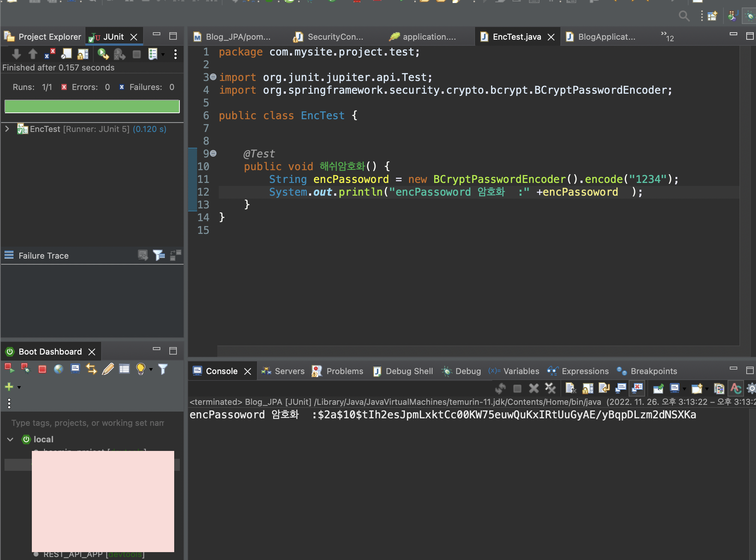Click pencil edit icon in Boot Dashboard
This screenshot has height=560, width=756.
coord(108,369)
